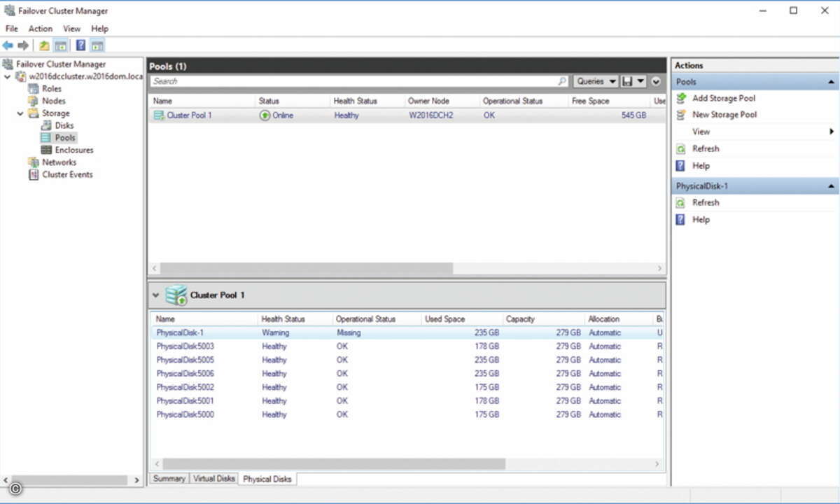Toggle the Show/Hide Action Pane toolbar icon

click(x=97, y=45)
